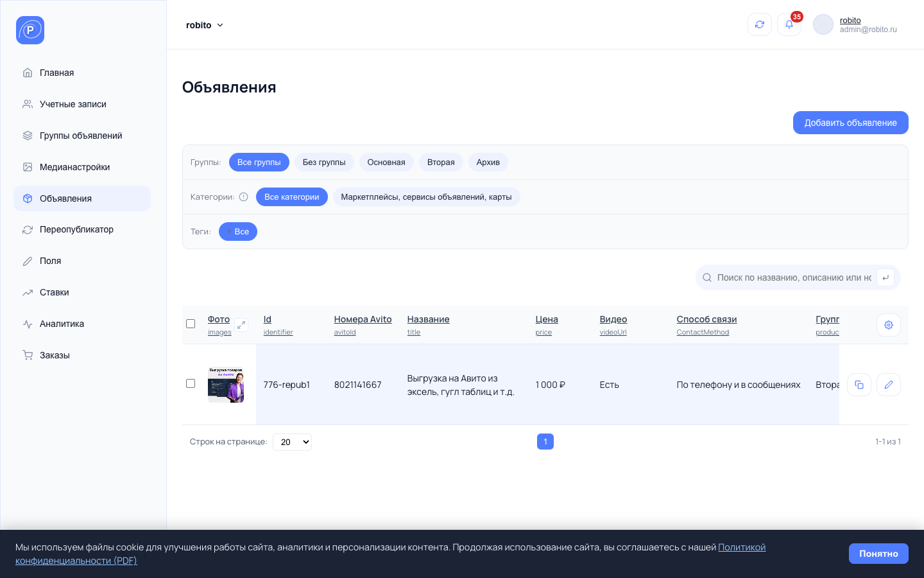
Task: Select the Архив group filter
Action: pyautogui.click(x=488, y=162)
